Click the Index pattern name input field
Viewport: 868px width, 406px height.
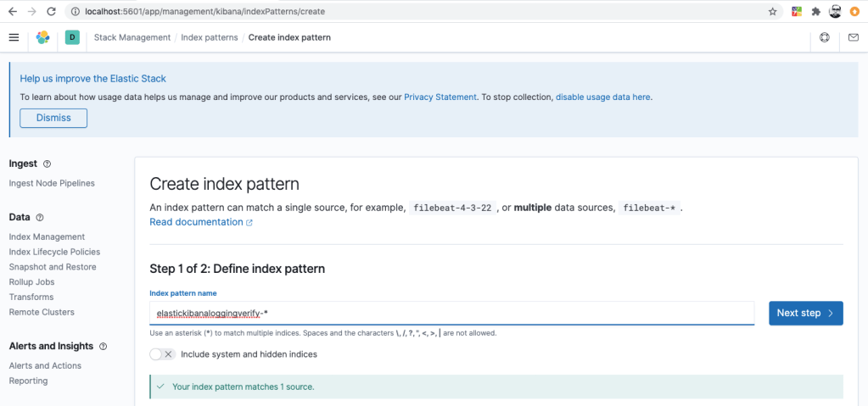pos(451,313)
